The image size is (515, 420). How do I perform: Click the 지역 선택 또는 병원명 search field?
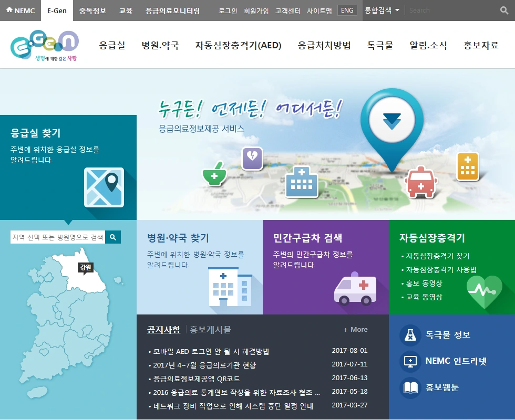[x=58, y=237]
